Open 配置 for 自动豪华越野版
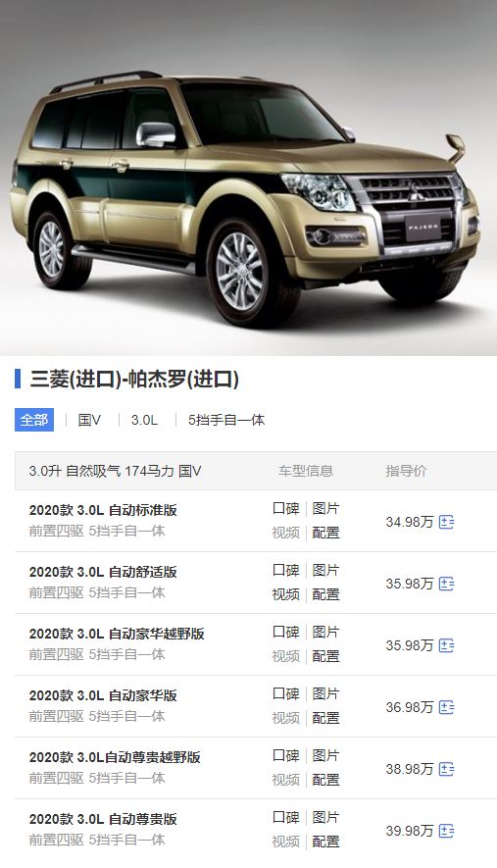 (325, 656)
